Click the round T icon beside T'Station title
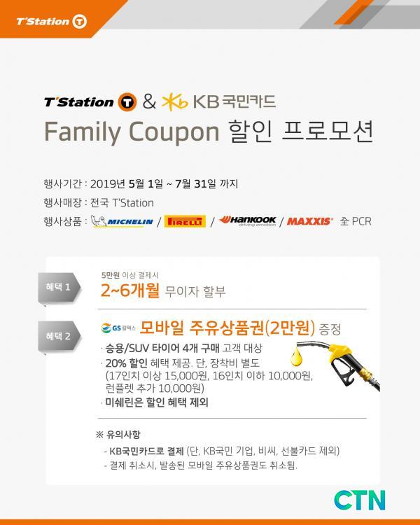 pyautogui.click(x=127, y=101)
